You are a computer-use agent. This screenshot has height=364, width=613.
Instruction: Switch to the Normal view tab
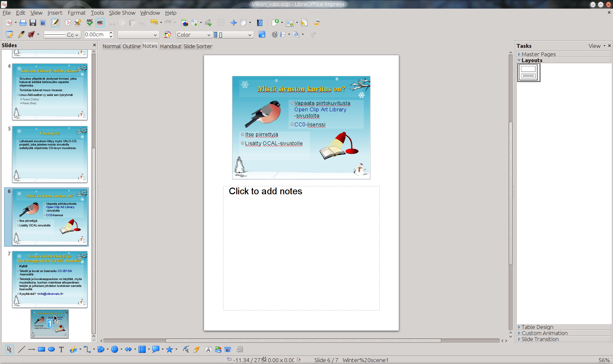(111, 46)
